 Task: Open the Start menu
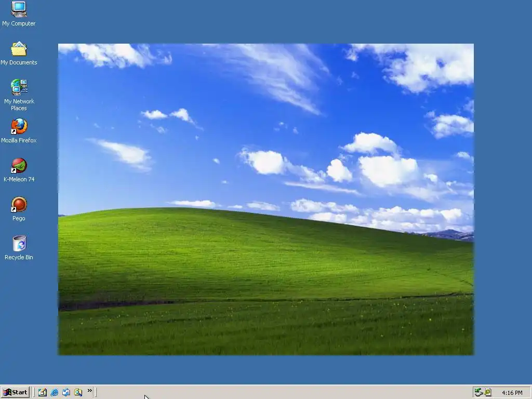(x=15, y=392)
